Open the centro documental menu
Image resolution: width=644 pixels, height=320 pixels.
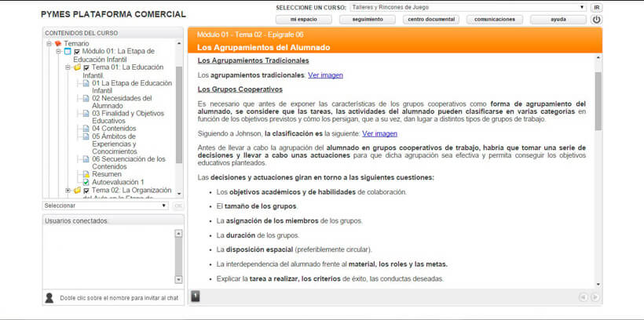pos(431,20)
